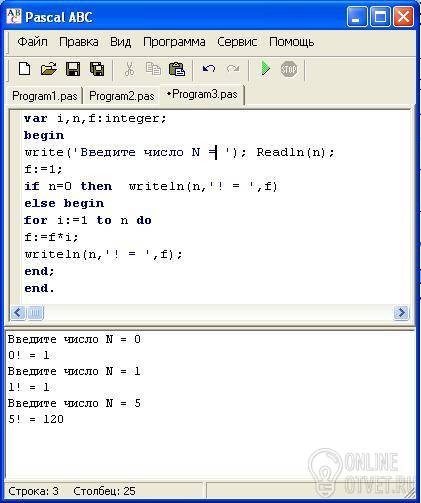Open the Сервис menu

[237, 42]
